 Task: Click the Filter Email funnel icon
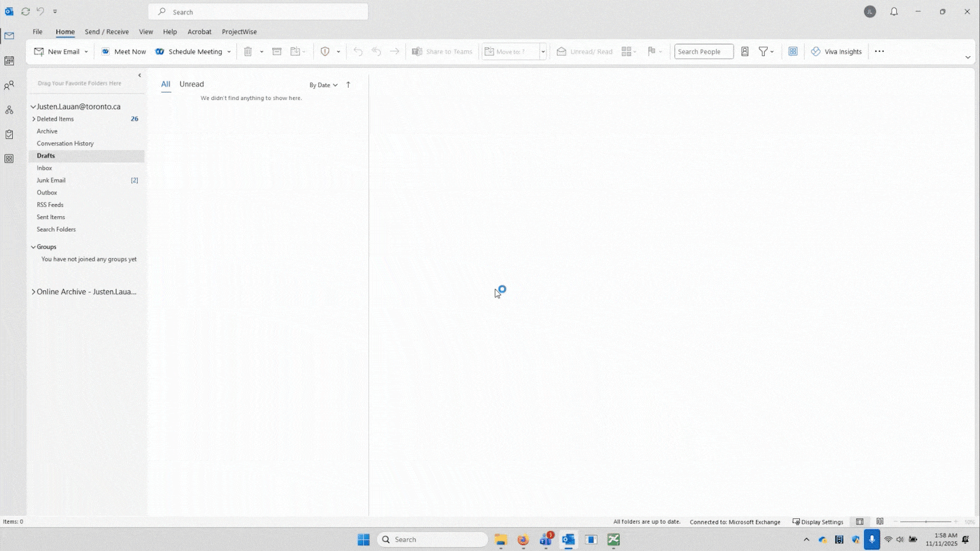click(763, 52)
